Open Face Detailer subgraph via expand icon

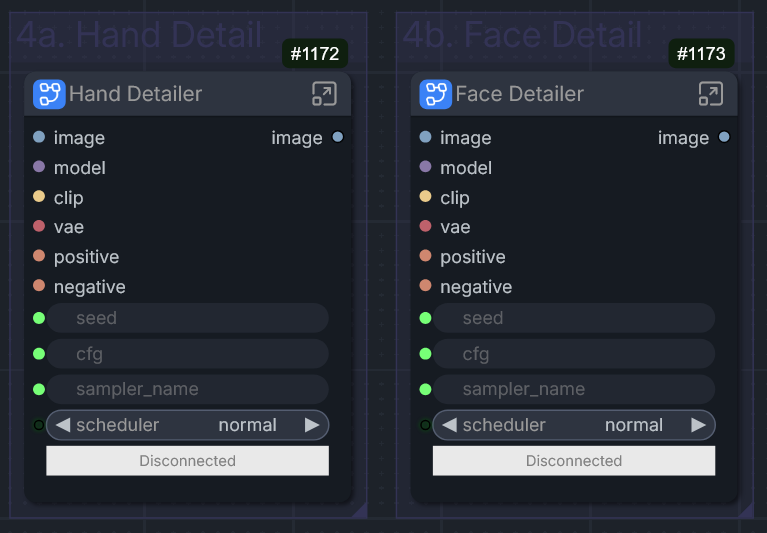(711, 93)
